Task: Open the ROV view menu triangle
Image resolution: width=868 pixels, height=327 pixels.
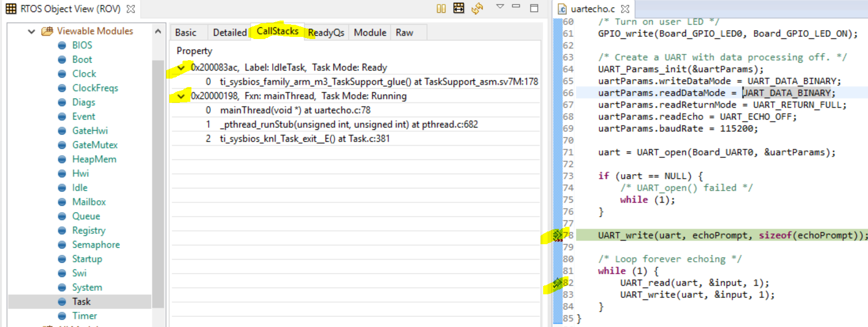Action: 500,6
